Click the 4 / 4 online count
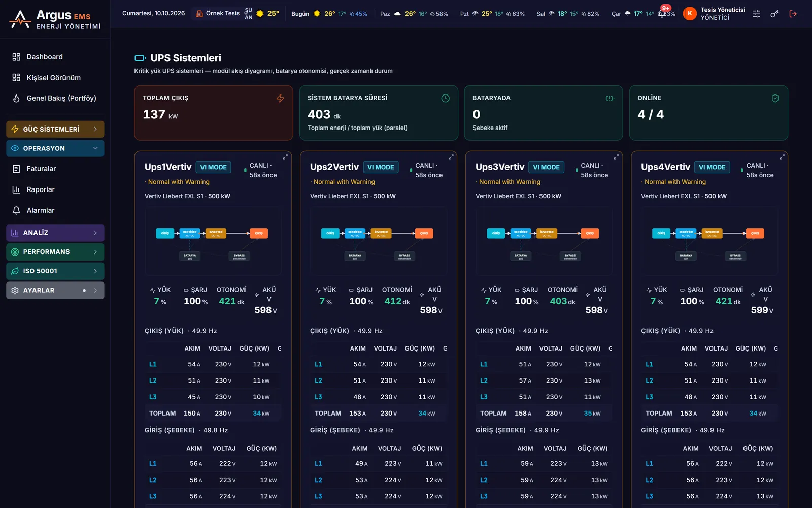The width and height of the screenshot is (812, 508). [x=651, y=114]
